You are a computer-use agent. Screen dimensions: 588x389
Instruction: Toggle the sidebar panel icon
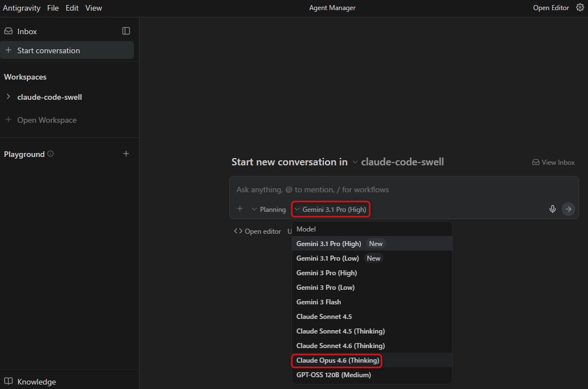pos(126,31)
